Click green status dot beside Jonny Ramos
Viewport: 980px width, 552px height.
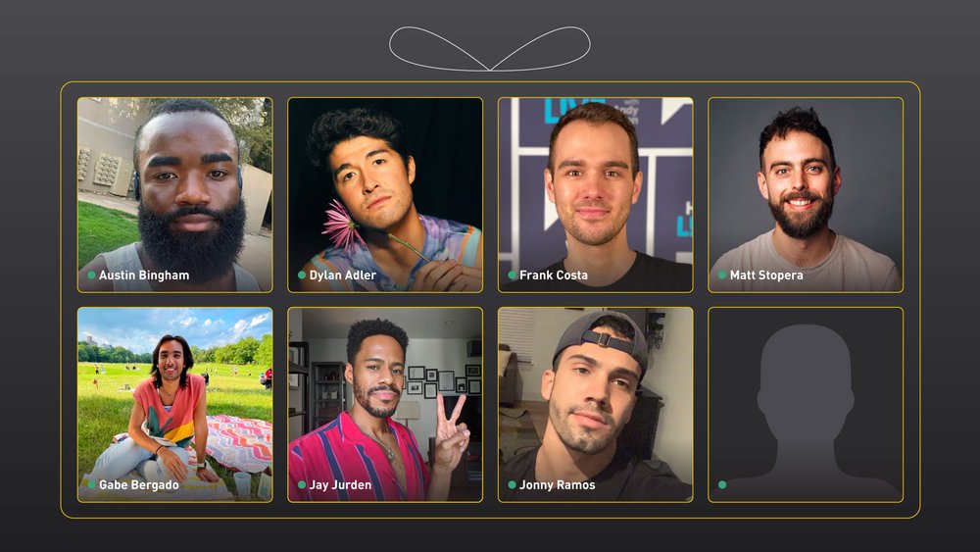(512, 485)
